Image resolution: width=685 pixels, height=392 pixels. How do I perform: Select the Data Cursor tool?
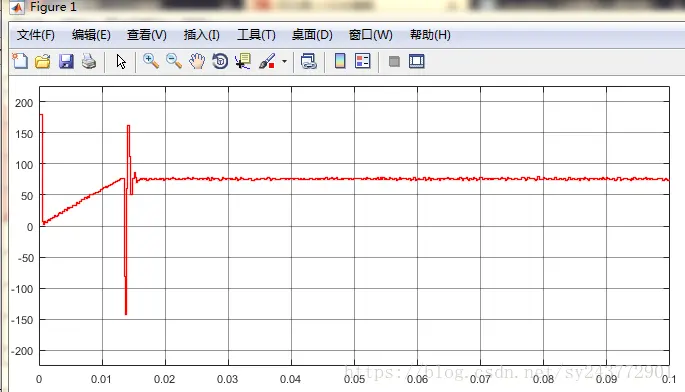pyautogui.click(x=242, y=61)
